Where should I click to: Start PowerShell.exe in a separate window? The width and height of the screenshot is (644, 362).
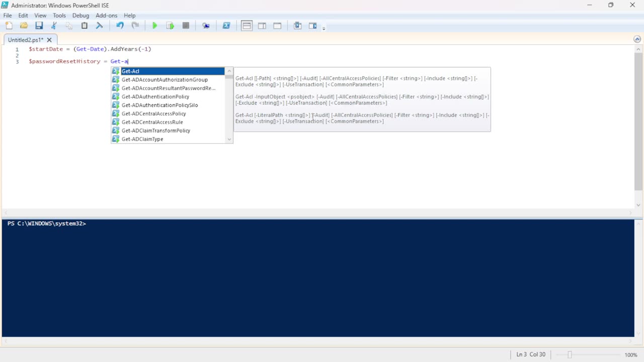coord(226,26)
